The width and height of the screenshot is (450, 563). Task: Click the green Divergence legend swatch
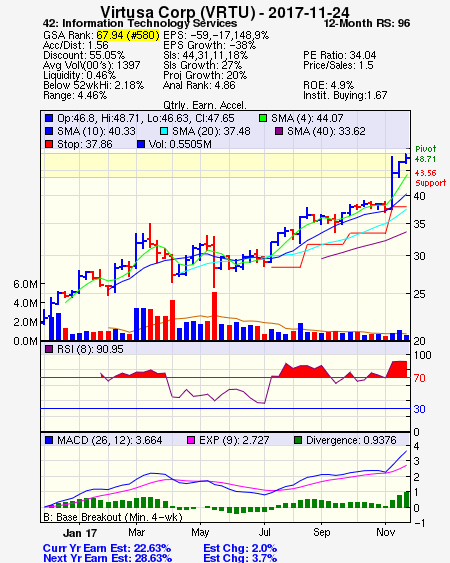(x=298, y=440)
